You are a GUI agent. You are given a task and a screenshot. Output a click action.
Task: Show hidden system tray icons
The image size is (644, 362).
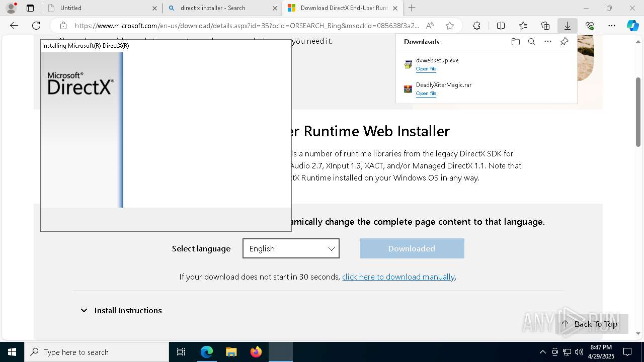click(542, 352)
